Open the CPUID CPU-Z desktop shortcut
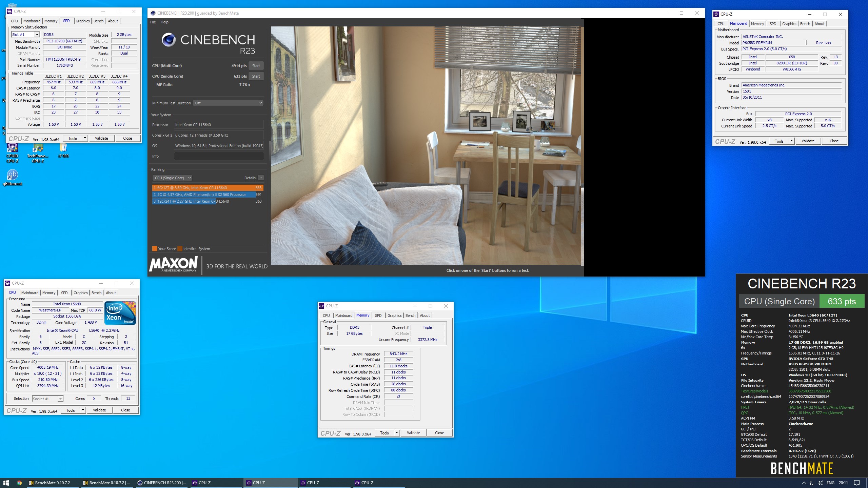The height and width of the screenshot is (488, 868). [12, 152]
